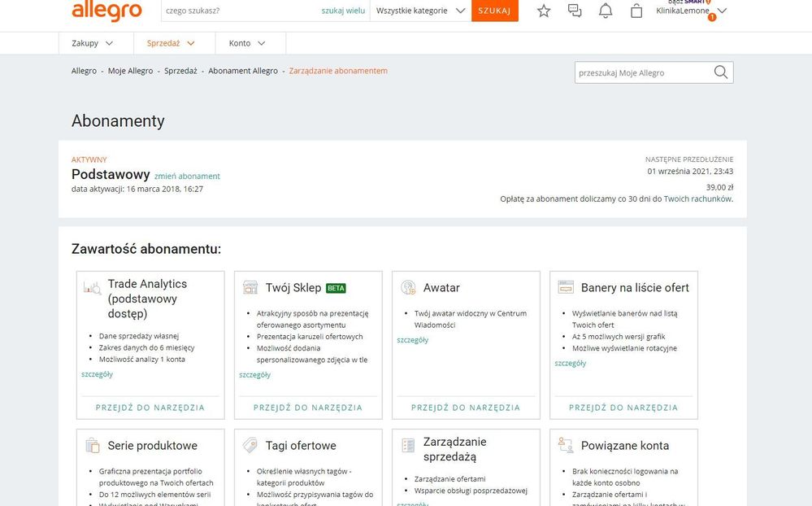812x506 pixels.
Task: Click the BETA badge on Twój Sklep
Action: click(x=336, y=288)
